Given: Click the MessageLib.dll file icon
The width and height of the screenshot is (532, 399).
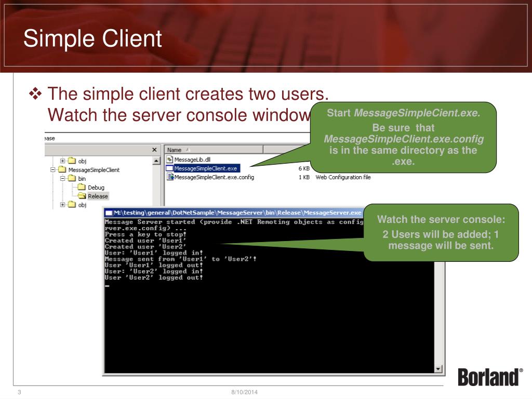Looking at the screenshot, I should [170, 159].
